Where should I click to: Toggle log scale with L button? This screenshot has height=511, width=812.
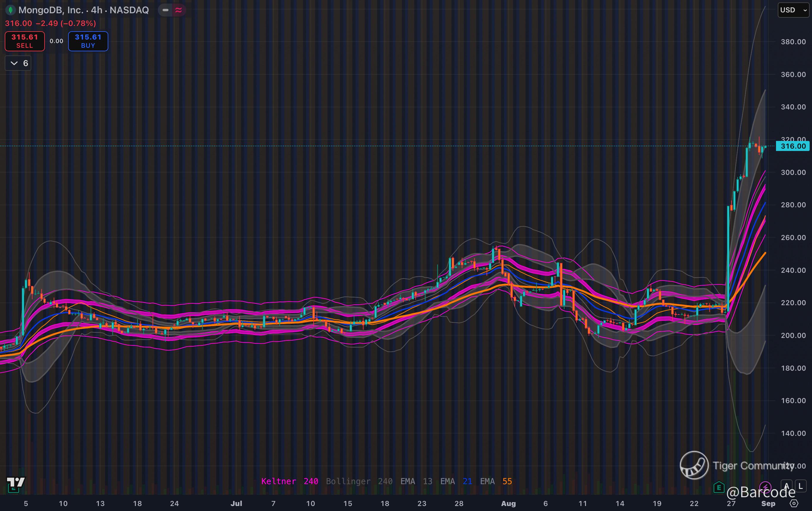(x=800, y=487)
